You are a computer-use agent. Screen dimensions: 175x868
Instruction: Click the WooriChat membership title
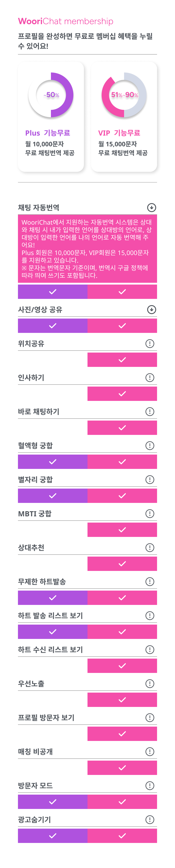(x=66, y=21)
